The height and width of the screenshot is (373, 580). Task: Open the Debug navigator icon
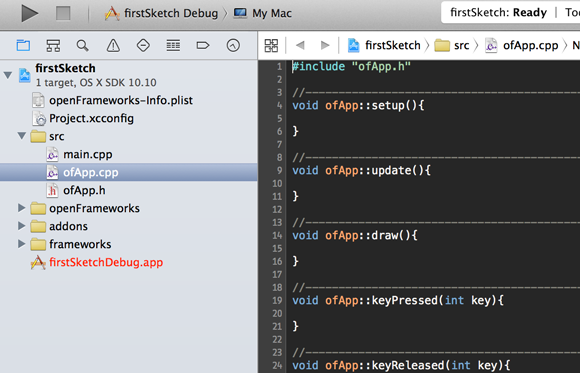pos(173,46)
